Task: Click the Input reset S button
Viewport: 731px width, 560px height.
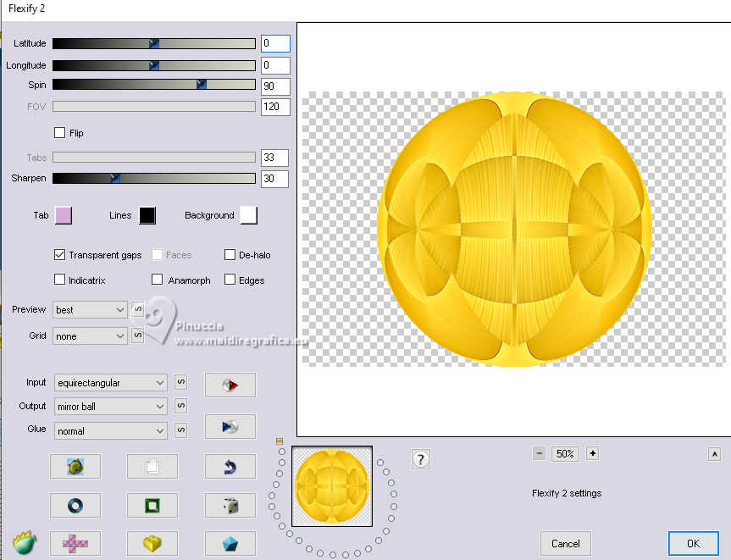Action: click(181, 382)
